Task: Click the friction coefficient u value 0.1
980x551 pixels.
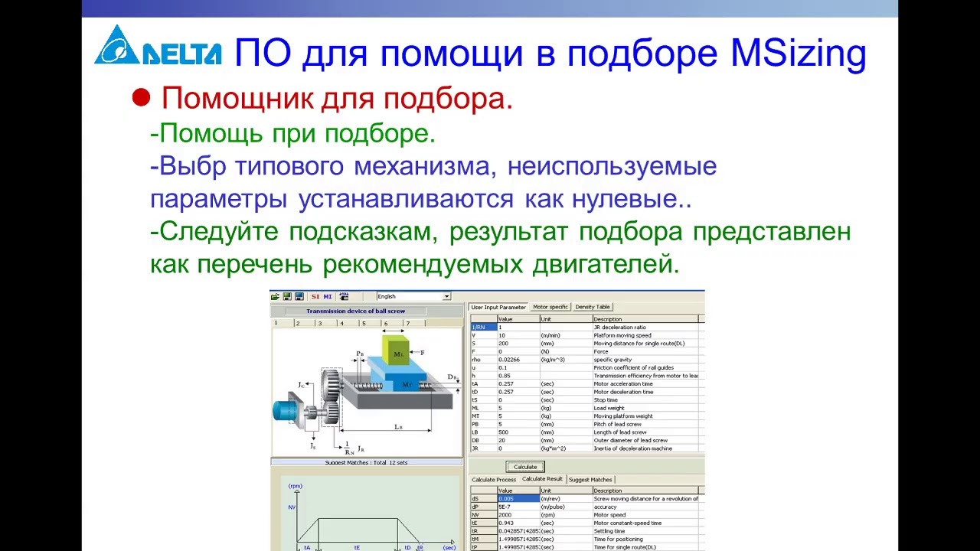Action: point(518,367)
